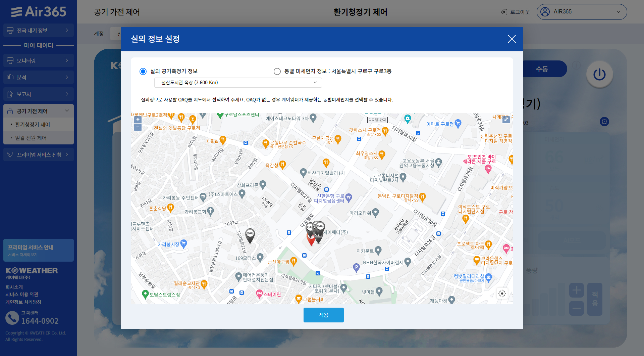The width and height of the screenshot is (644, 356).
Task: Expand the 분석 sidebar menu
Action: (x=39, y=78)
